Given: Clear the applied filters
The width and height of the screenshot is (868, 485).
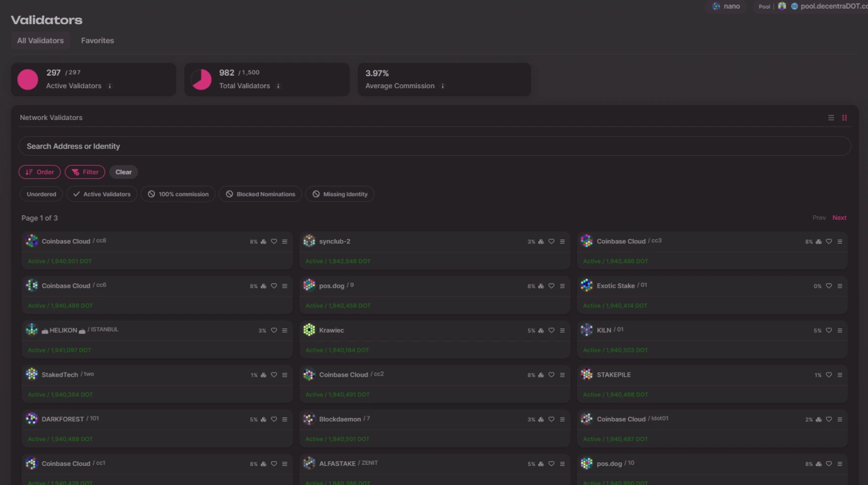Looking at the screenshot, I should pos(124,172).
